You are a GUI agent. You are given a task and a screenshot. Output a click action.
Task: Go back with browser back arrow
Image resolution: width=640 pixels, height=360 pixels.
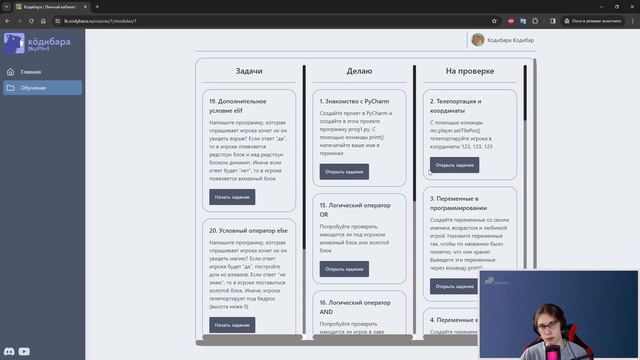(7, 21)
